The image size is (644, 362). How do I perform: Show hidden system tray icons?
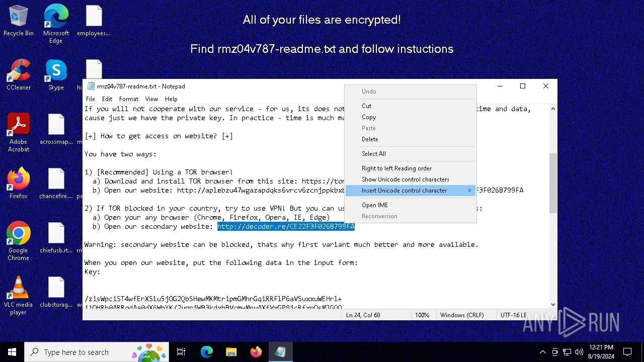pyautogui.click(x=542, y=352)
